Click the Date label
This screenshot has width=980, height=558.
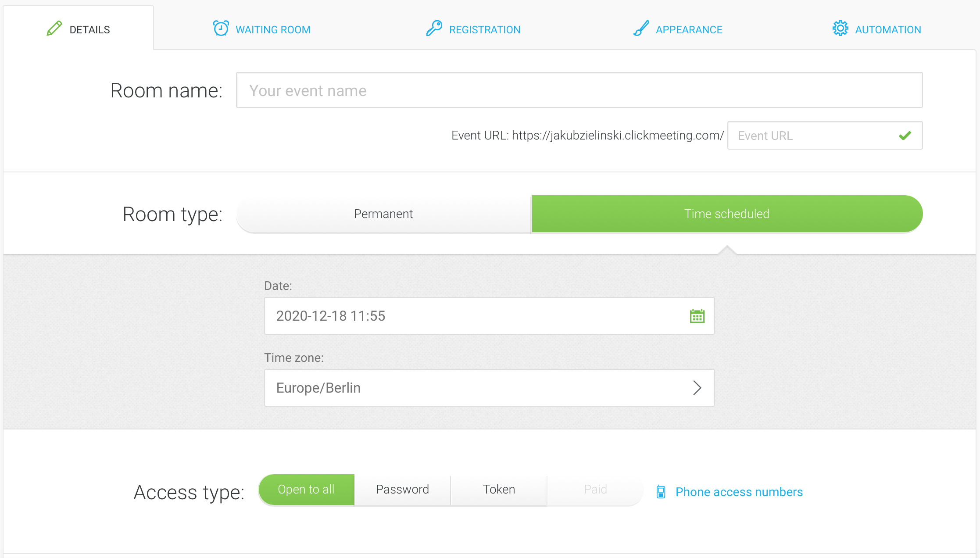click(x=278, y=286)
